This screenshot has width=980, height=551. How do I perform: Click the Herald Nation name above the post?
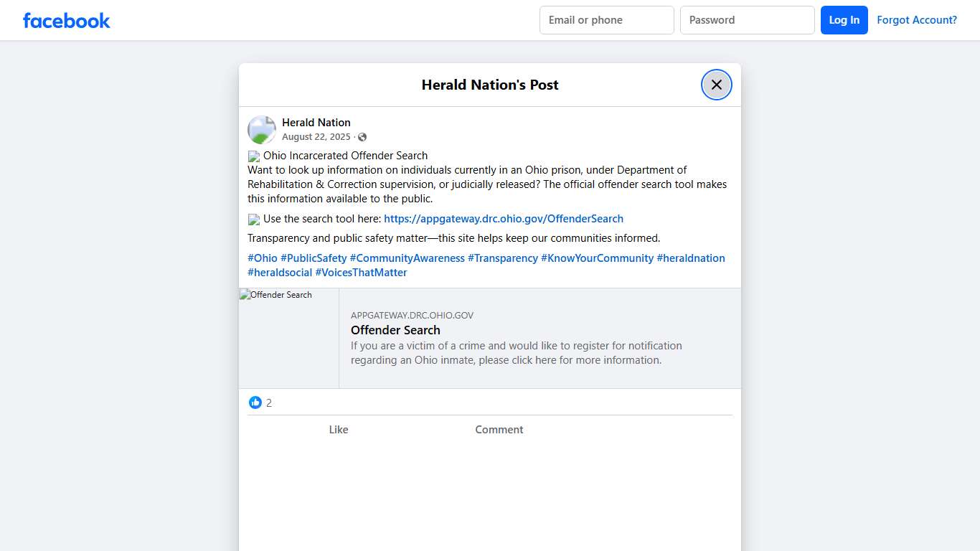click(x=316, y=122)
